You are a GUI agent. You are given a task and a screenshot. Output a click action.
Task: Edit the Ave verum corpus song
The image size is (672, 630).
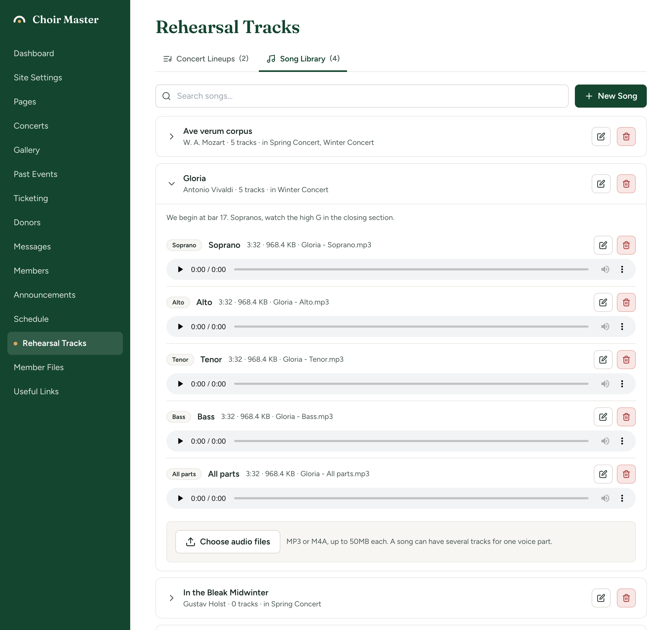(601, 136)
